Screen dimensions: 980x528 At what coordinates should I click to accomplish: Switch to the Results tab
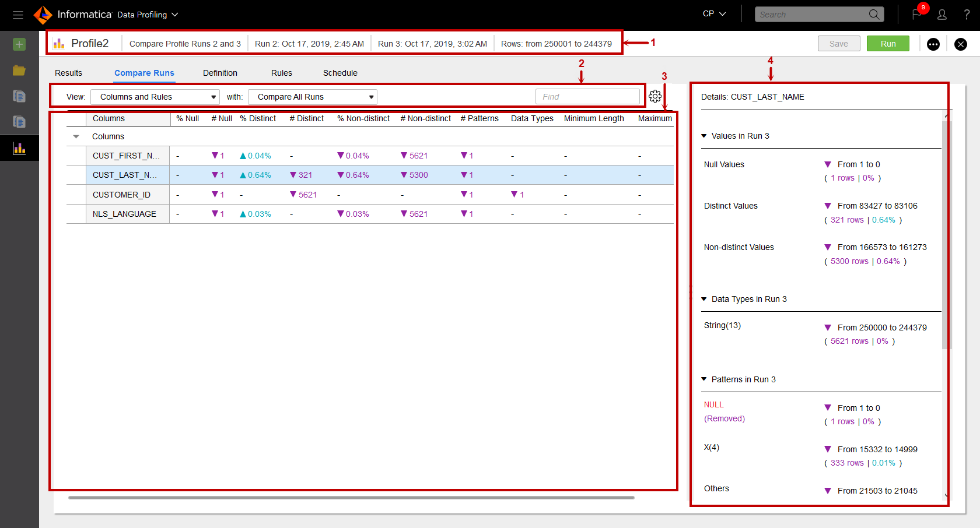68,73
